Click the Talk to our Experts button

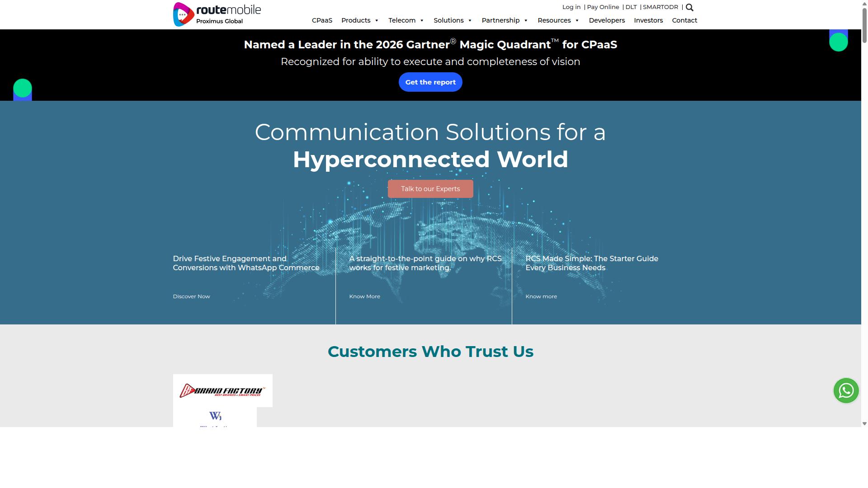[x=430, y=189]
